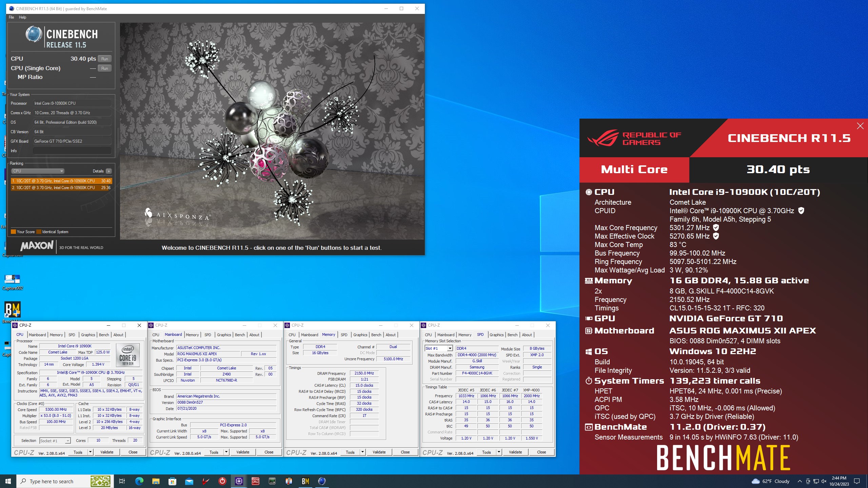Click the search highlights maze image
This screenshot has height=488, width=868.
point(100,481)
